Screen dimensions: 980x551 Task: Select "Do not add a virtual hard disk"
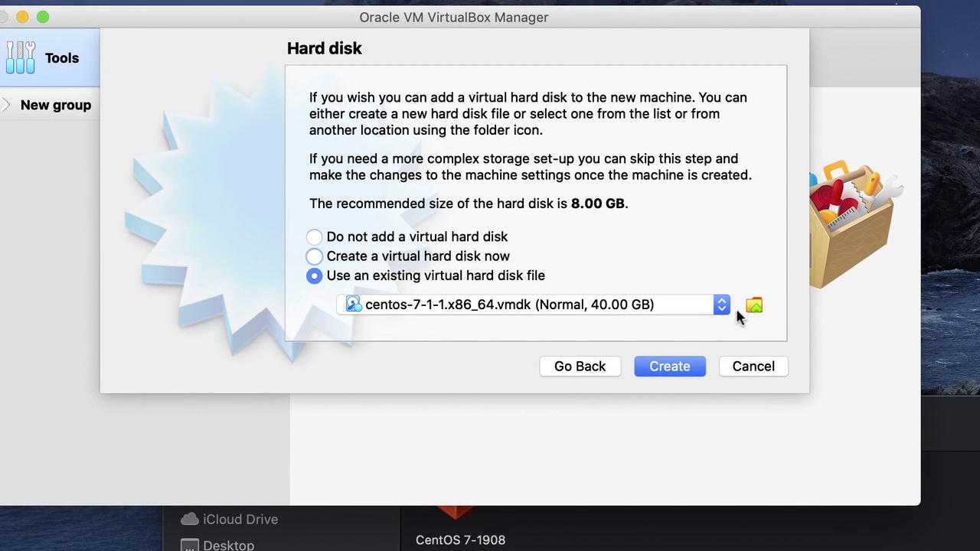(314, 237)
